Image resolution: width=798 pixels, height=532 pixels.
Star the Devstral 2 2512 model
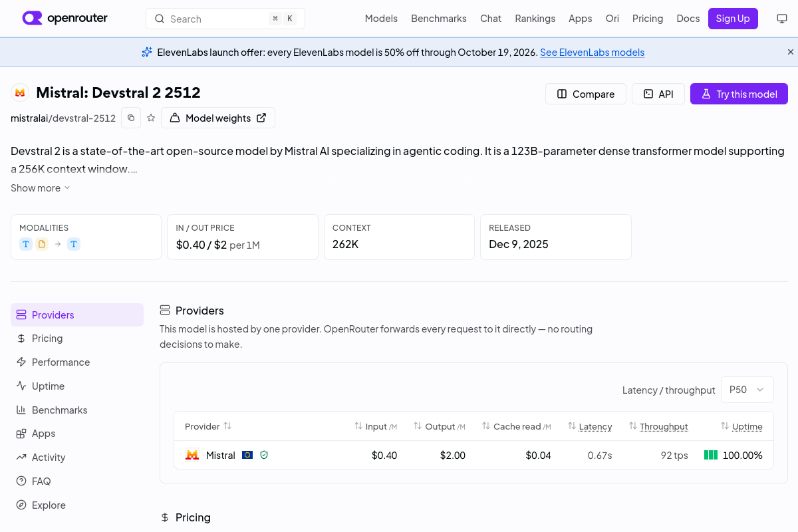pos(151,118)
